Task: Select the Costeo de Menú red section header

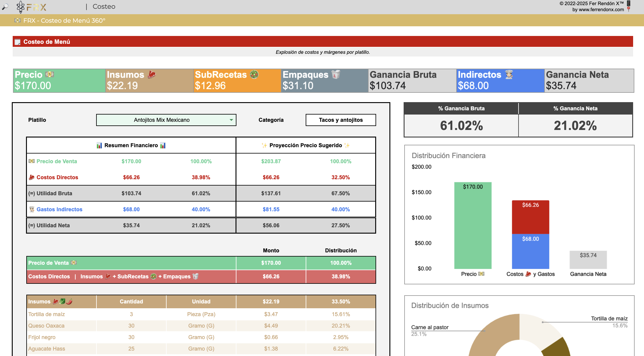Action: coord(323,42)
